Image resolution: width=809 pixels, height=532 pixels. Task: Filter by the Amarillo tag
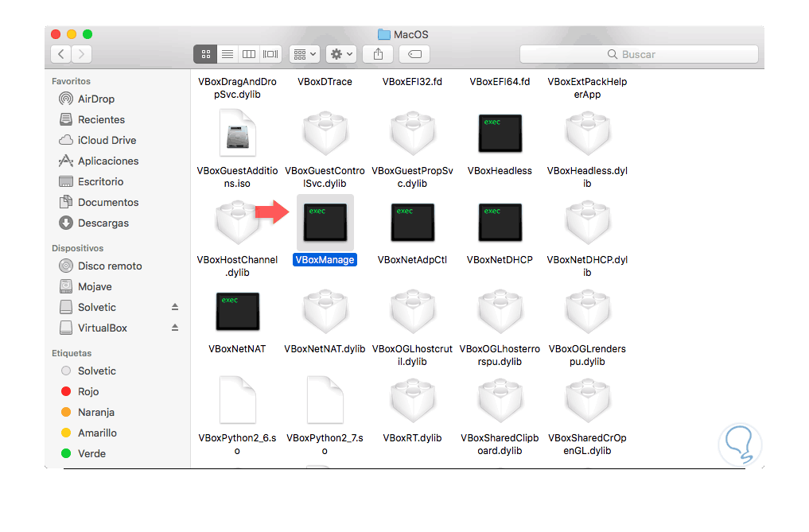[89, 433]
